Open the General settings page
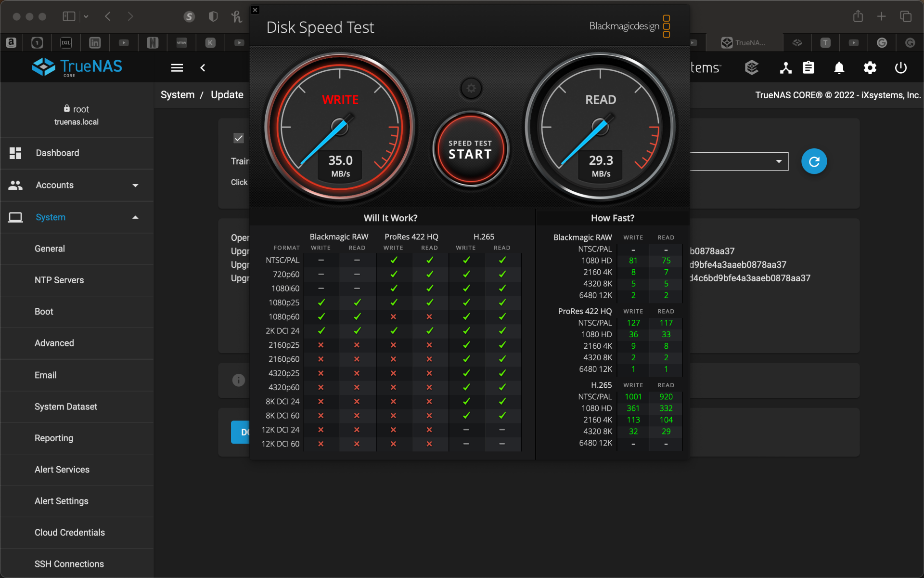The height and width of the screenshot is (578, 924). click(77, 249)
